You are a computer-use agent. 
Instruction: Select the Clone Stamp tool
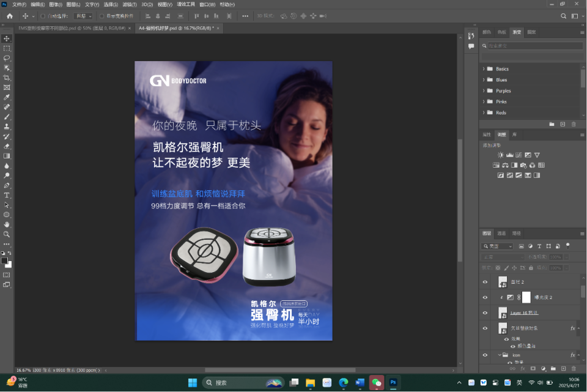7,127
